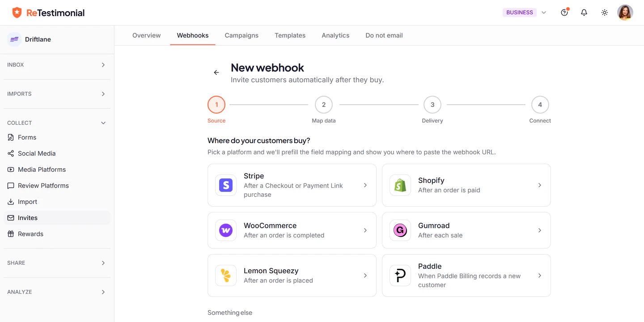Open Social Media in the sidebar
The image size is (644, 322).
coord(57,153)
